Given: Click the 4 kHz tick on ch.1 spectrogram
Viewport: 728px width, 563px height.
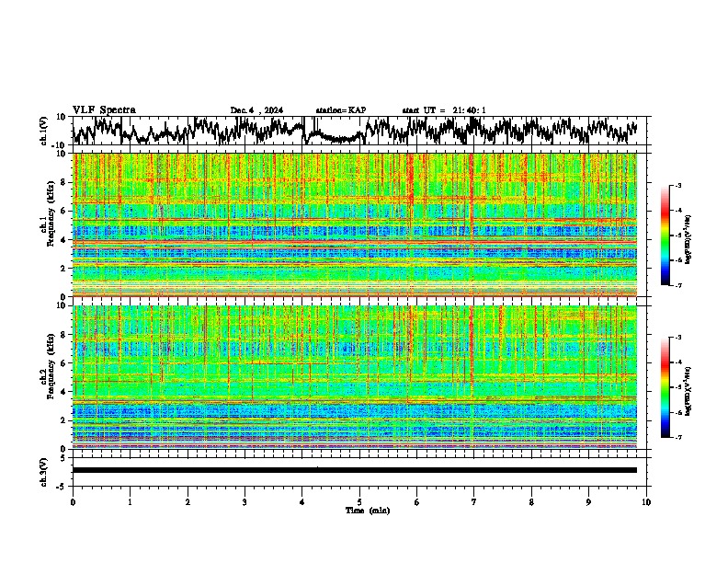Looking at the screenshot, I should [64, 240].
